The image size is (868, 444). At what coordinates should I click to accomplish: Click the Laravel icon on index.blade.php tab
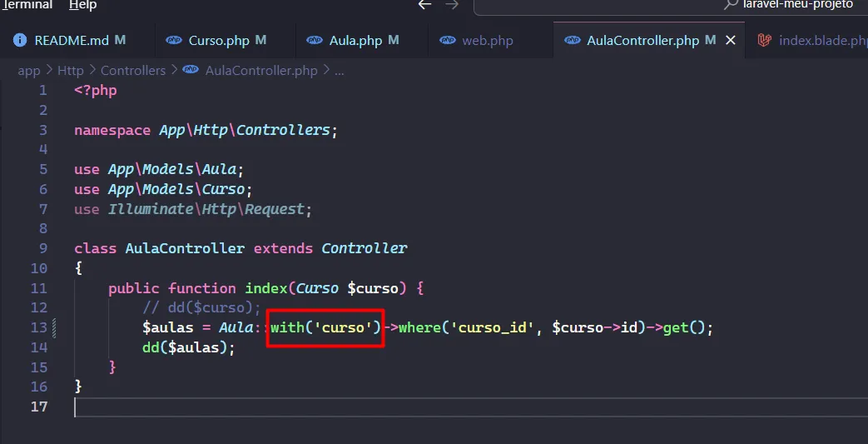[x=764, y=40]
